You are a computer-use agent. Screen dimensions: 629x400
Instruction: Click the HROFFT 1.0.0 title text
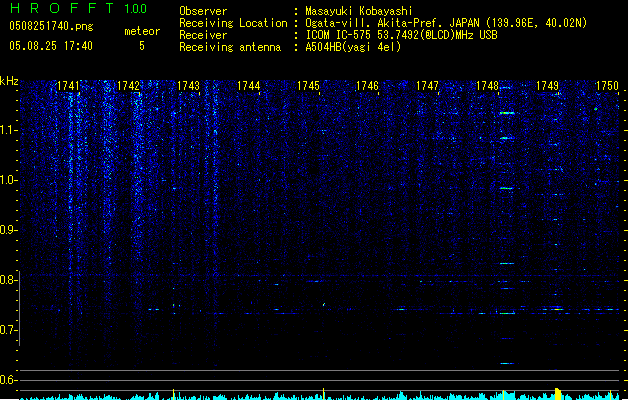[78, 8]
